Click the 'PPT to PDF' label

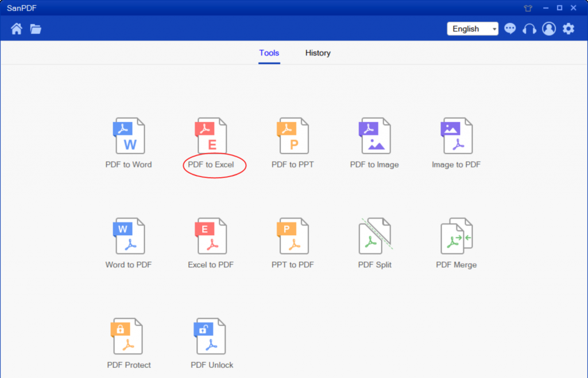[x=292, y=265]
